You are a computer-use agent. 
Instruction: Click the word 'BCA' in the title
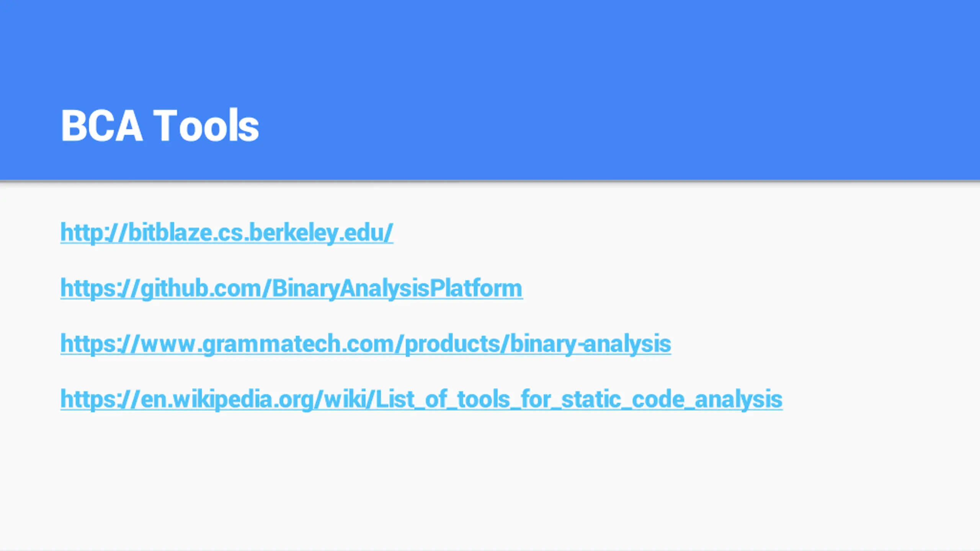[x=102, y=126]
